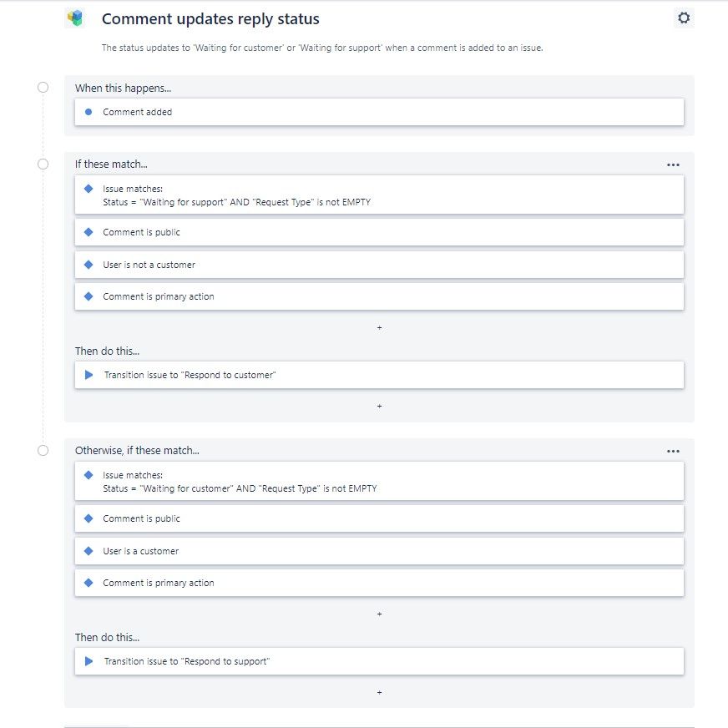The width and height of the screenshot is (728, 728).
Task: Add a condition below first 'Comment is primary action'
Action: (x=379, y=328)
